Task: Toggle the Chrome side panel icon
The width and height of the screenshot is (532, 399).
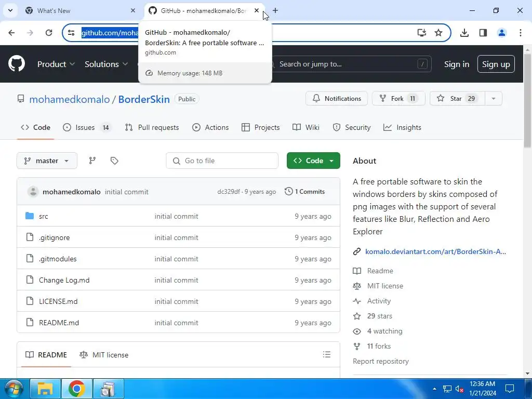Action: (483, 33)
